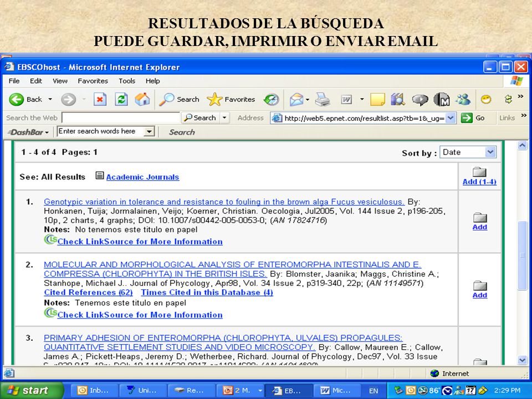This screenshot has height=399, width=532.
Task: Expand the Links toolbar chevron
Action: click(x=524, y=116)
